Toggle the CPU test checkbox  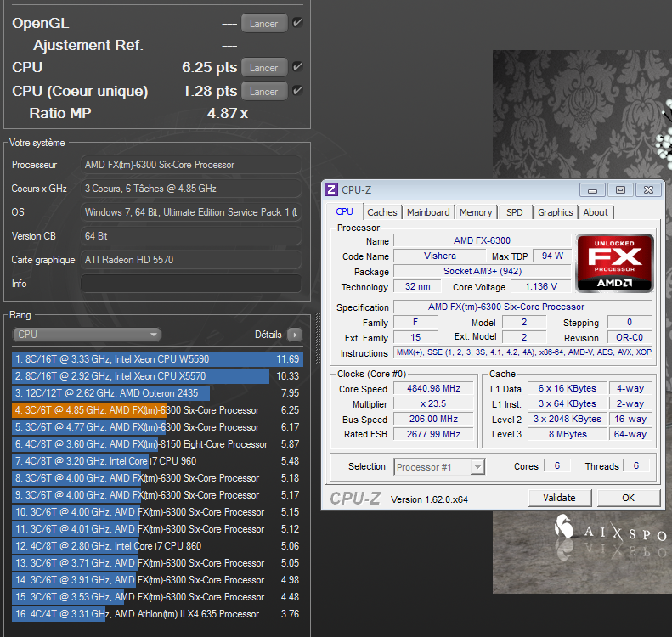297,67
